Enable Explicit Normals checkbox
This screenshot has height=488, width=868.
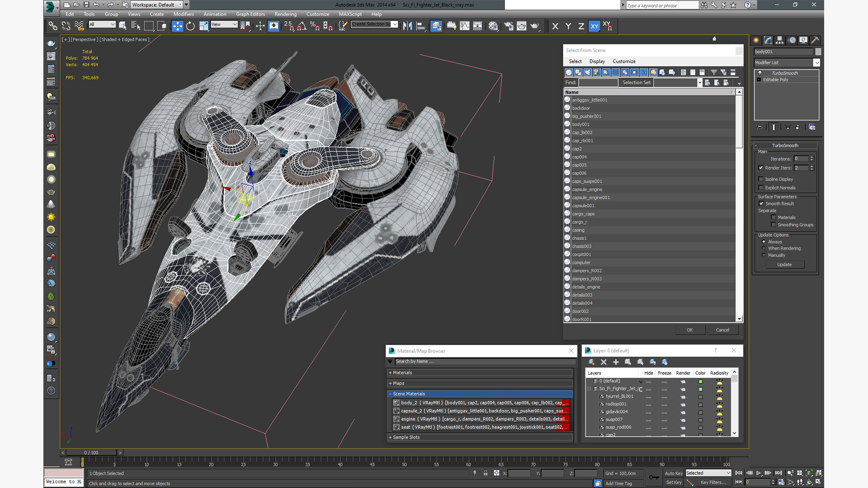(x=761, y=188)
